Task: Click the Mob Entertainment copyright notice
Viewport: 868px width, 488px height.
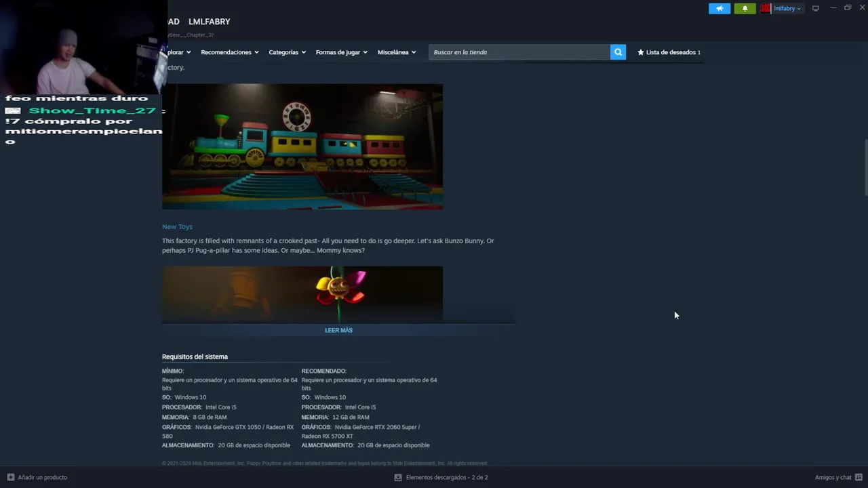Action: coord(324,463)
